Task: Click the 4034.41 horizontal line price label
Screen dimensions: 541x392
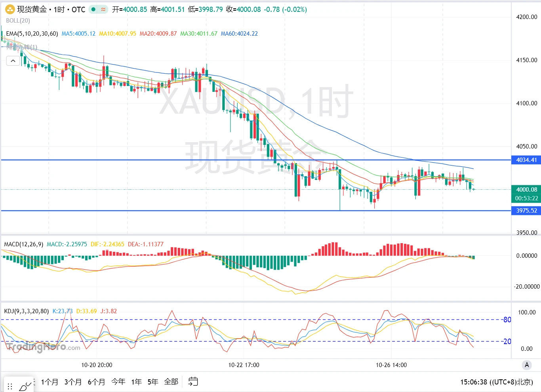Action: tap(526, 160)
